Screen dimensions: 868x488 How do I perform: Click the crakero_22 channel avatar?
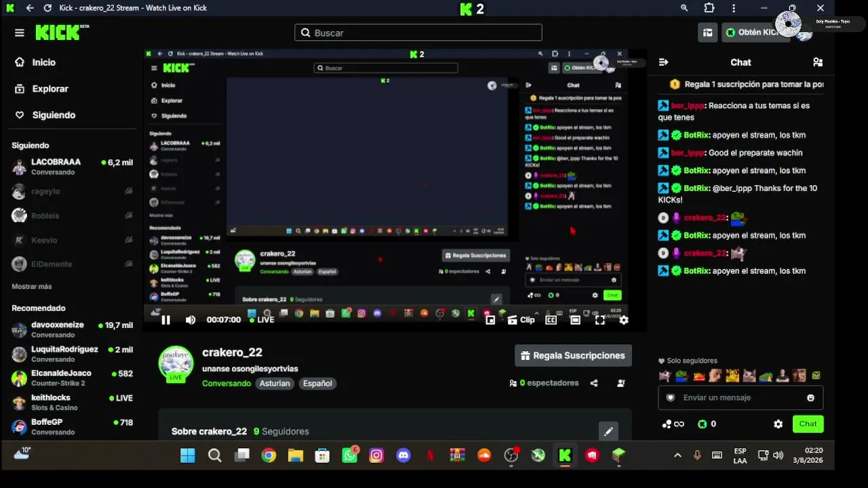(x=176, y=364)
